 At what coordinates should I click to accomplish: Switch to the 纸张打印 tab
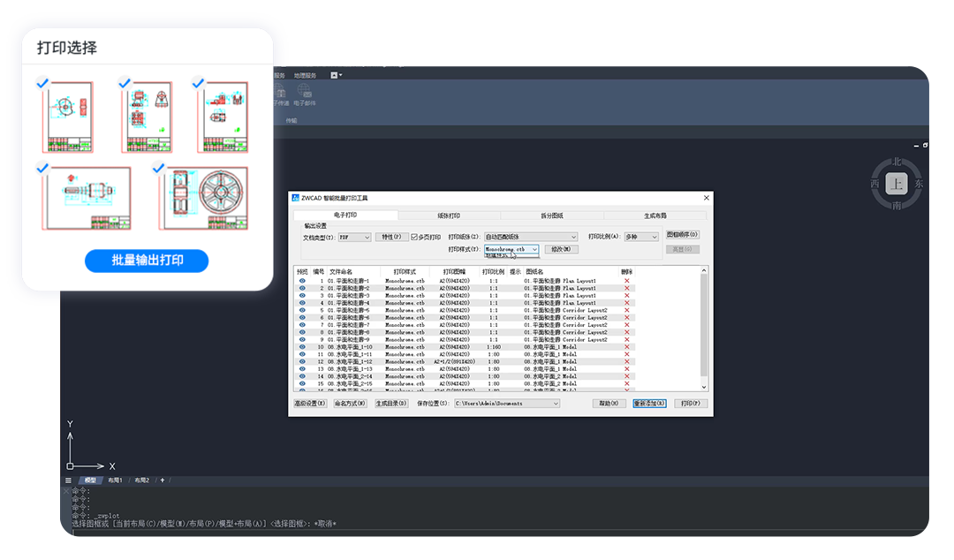click(x=449, y=216)
